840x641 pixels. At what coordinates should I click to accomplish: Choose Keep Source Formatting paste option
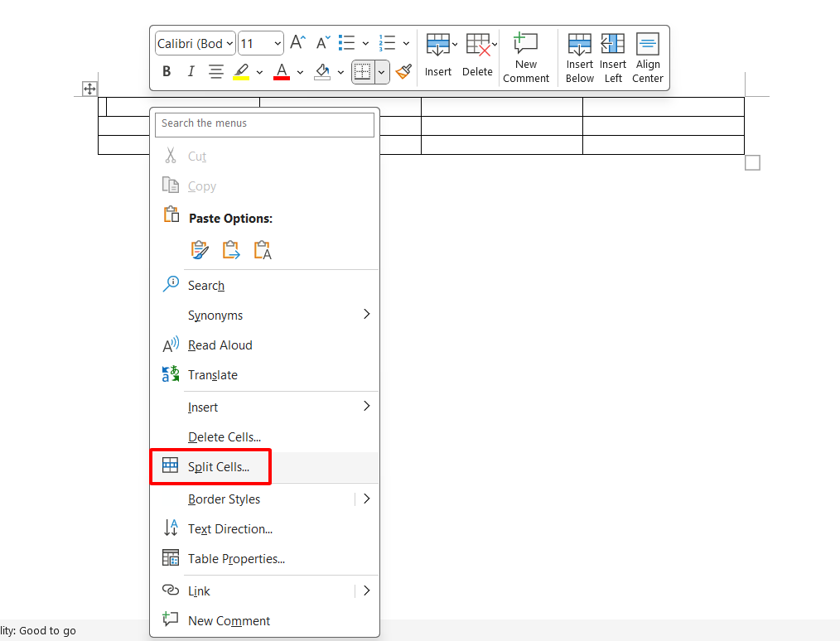200,250
